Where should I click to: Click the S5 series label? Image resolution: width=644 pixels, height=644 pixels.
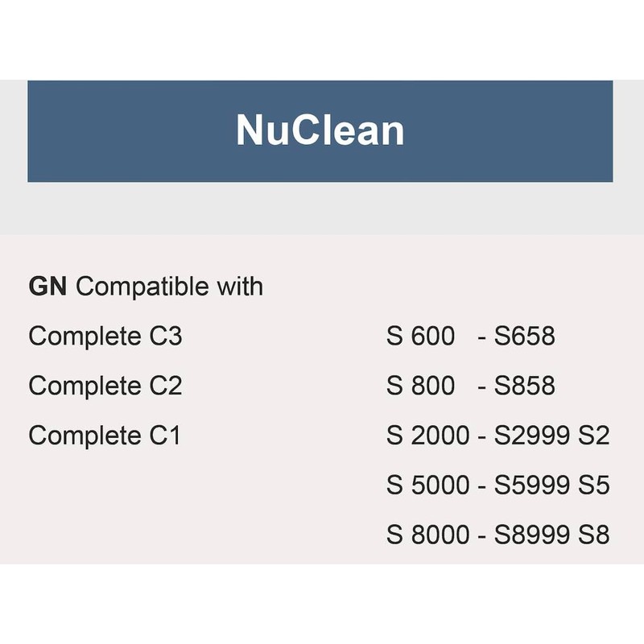coord(595,485)
